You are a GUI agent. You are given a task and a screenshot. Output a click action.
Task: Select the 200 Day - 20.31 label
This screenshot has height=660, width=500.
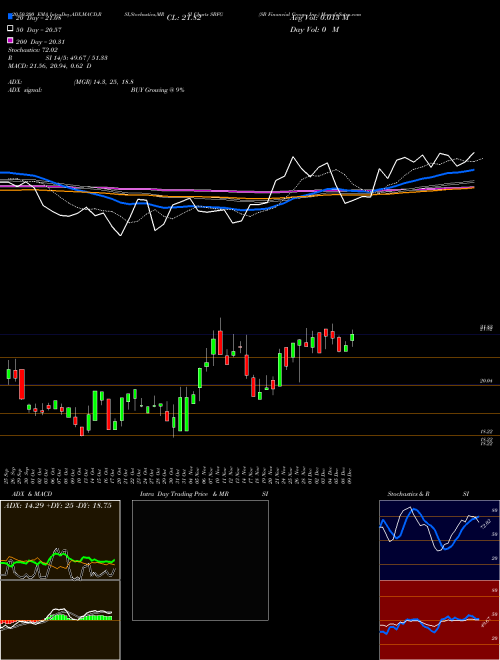click(40, 42)
